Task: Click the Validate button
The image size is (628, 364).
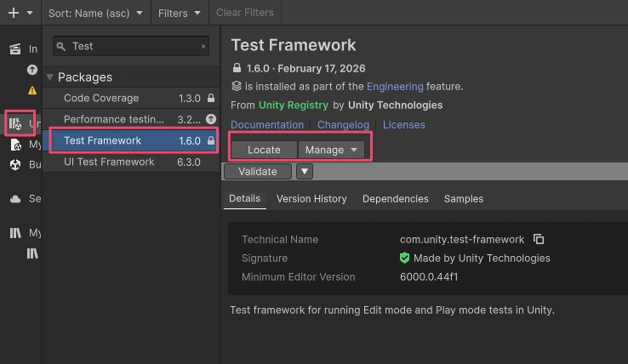Action: point(258,172)
